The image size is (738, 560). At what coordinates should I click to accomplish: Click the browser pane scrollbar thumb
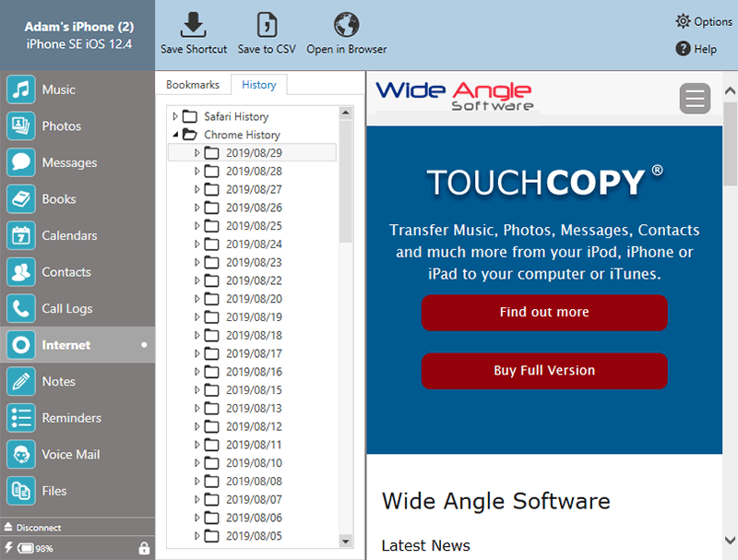[x=730, y=145]
